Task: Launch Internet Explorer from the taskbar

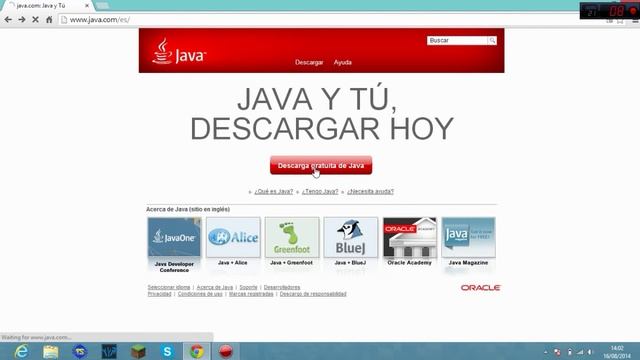Action: pos(21,351)
